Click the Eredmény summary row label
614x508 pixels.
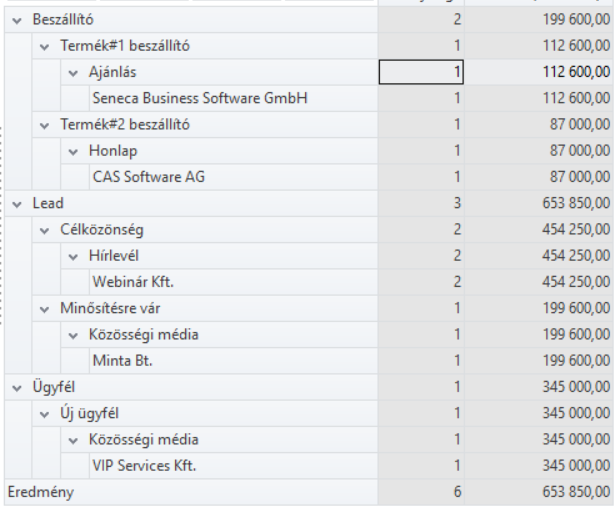(x=40, y=492)
